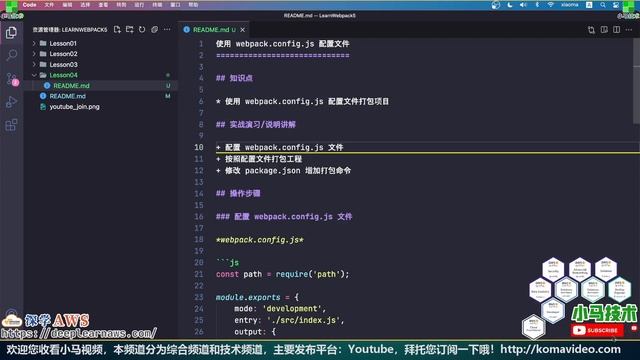Click the Open Changes icon in editor toolbar
640x360 pixels.
(591, 29)
